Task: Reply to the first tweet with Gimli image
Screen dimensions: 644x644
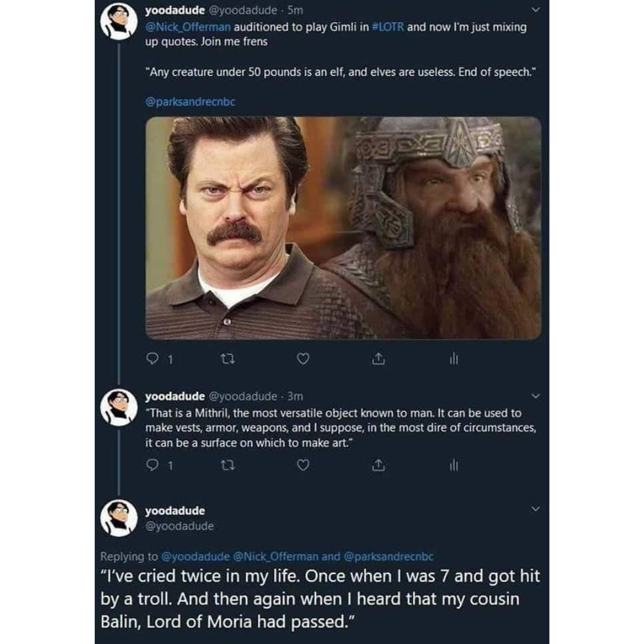Action: 152,358
